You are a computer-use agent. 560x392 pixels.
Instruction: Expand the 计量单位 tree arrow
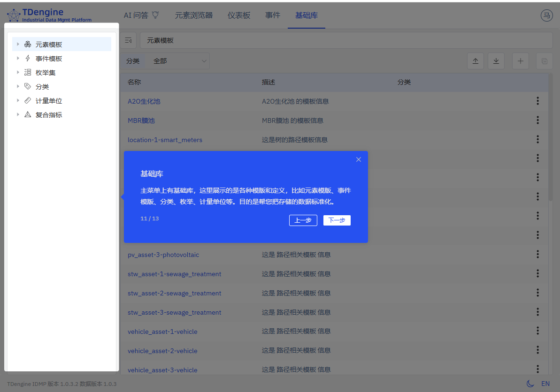click(x=18, y=101)
